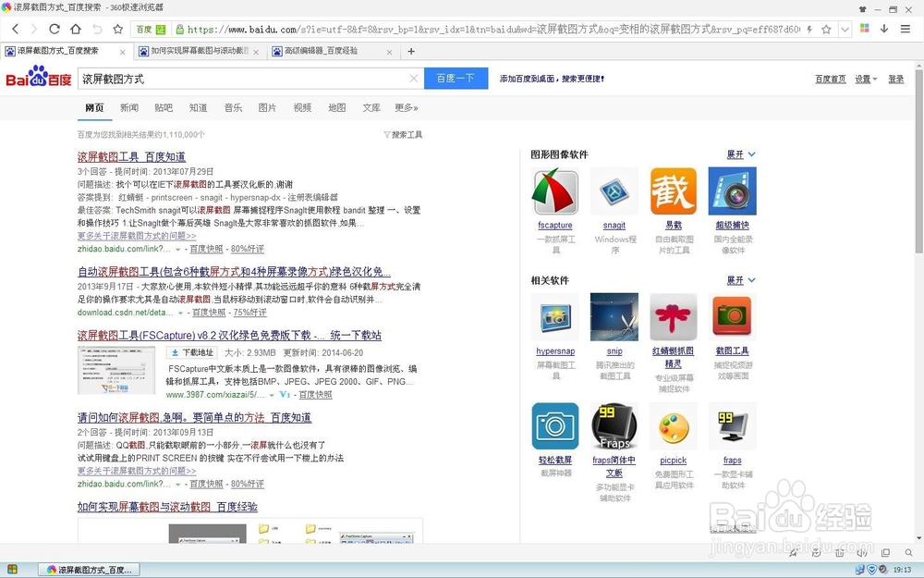Expand the 相关软件 section with 展开
Screen dimensions: 924x578
pyautogui.click(x=741, y=280)
